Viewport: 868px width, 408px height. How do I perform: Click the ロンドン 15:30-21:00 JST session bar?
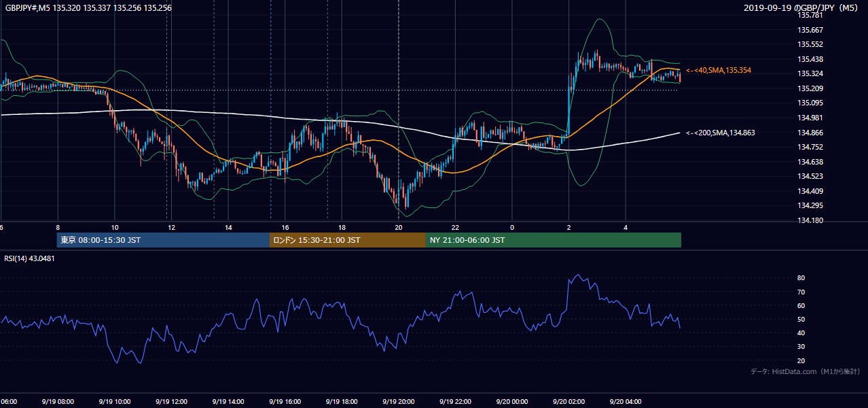point(348,240)
